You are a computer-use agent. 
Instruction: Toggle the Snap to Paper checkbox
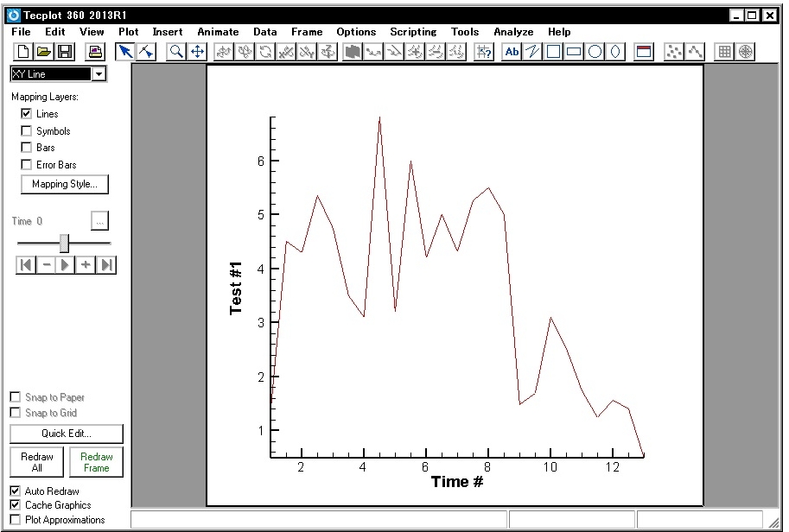coord(15,397)
